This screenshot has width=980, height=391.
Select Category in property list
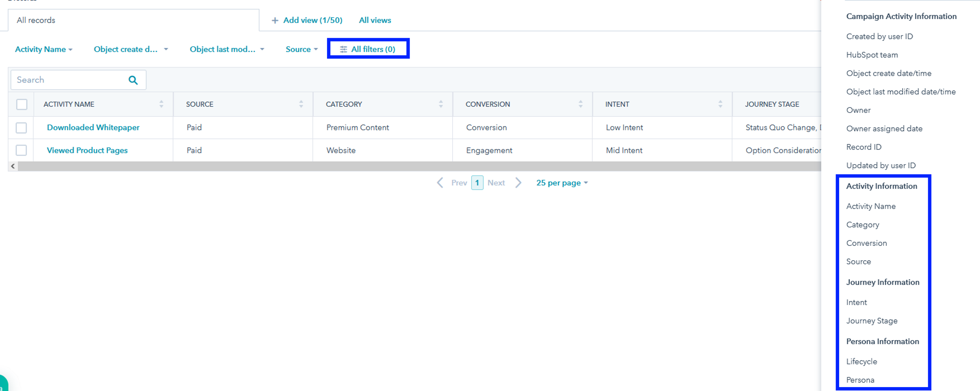coord(863,225)
